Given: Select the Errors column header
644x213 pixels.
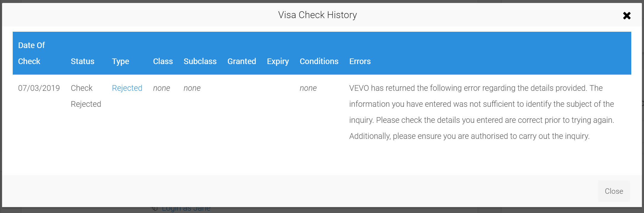Looking at the screenshot, I should [x=360, y=61].
